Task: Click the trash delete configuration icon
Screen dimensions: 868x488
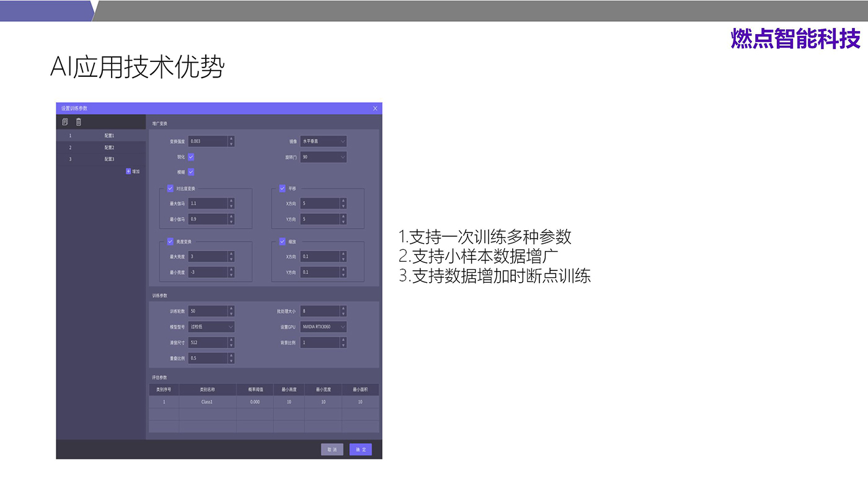Action: click(79, 122)
